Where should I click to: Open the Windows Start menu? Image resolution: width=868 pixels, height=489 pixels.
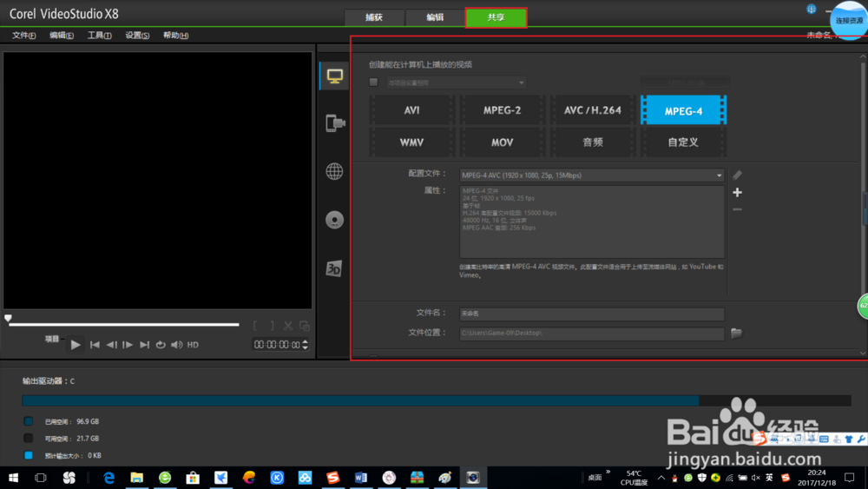coord(13,478)
